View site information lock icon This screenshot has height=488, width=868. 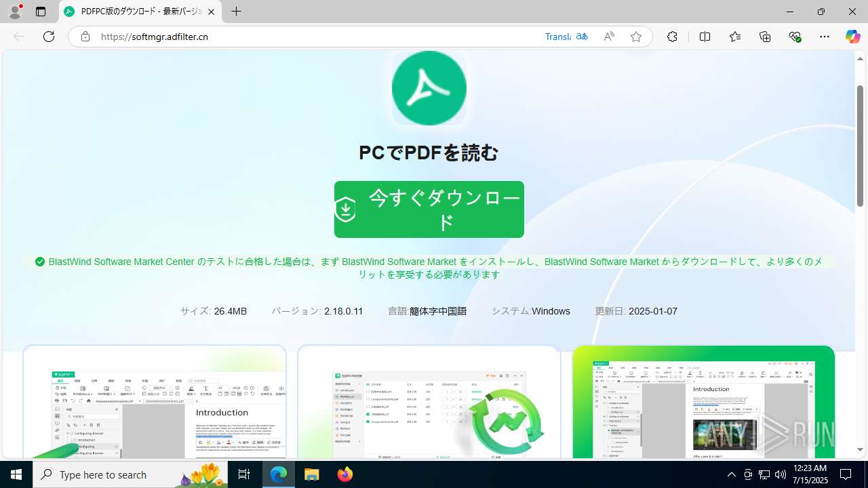point(85,37)
